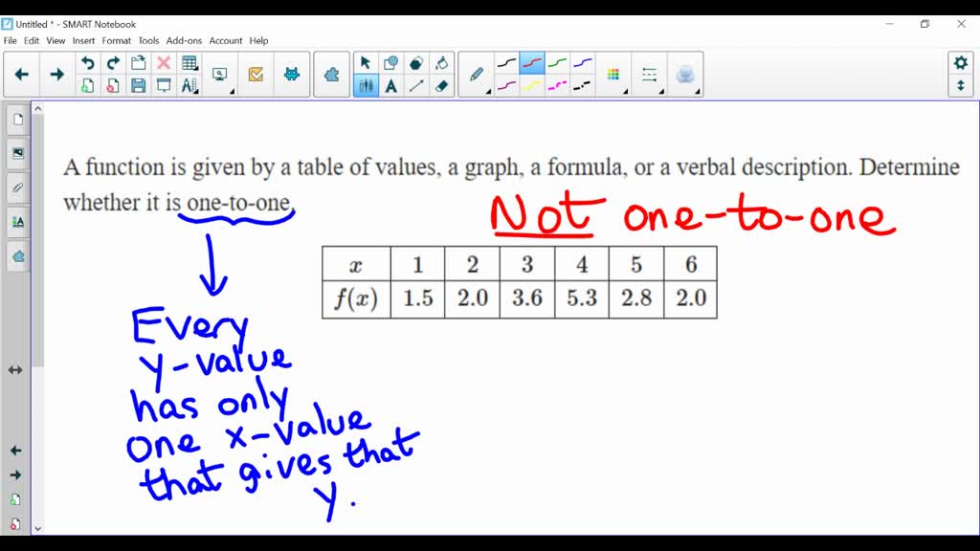This screenshot has width=980, height=551.
Task: Open the Add-ons menu
Action: pyautogui.click(x=184, y=41)
